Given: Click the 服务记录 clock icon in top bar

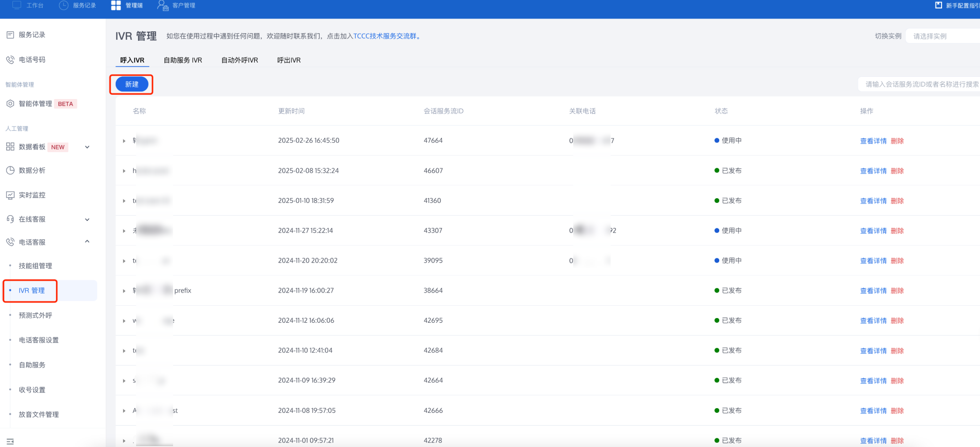Looking at the screenshot, I should [64, 5].
